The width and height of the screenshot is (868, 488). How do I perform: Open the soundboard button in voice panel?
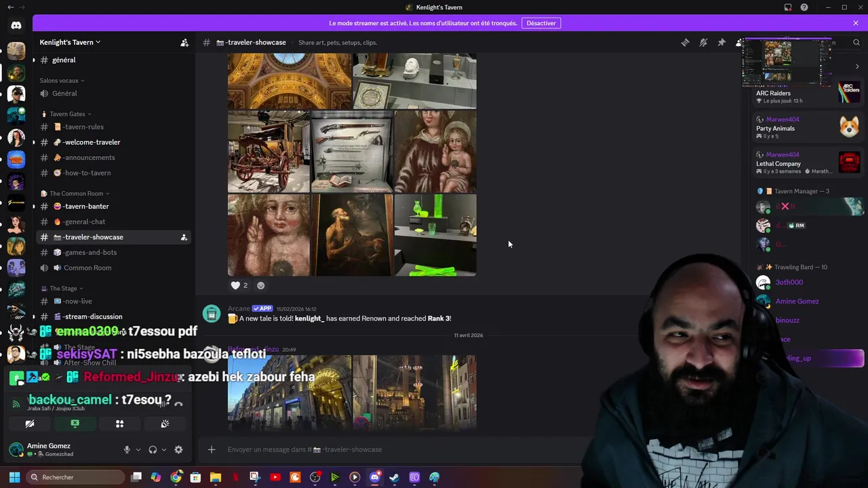[x=165, y=424]
